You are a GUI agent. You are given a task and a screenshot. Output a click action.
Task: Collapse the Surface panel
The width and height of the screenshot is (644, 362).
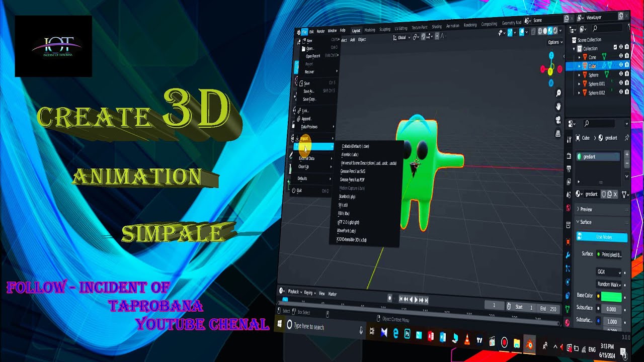[602, 222]
